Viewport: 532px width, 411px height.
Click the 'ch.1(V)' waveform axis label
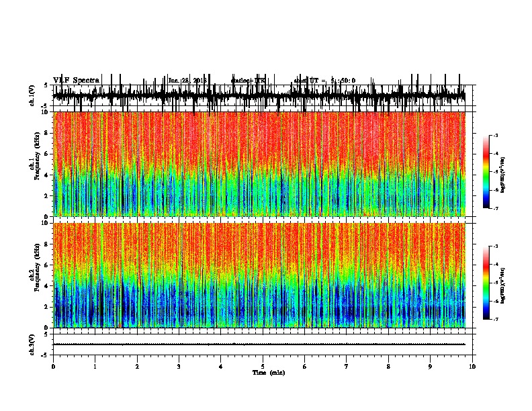coord(32,95)
